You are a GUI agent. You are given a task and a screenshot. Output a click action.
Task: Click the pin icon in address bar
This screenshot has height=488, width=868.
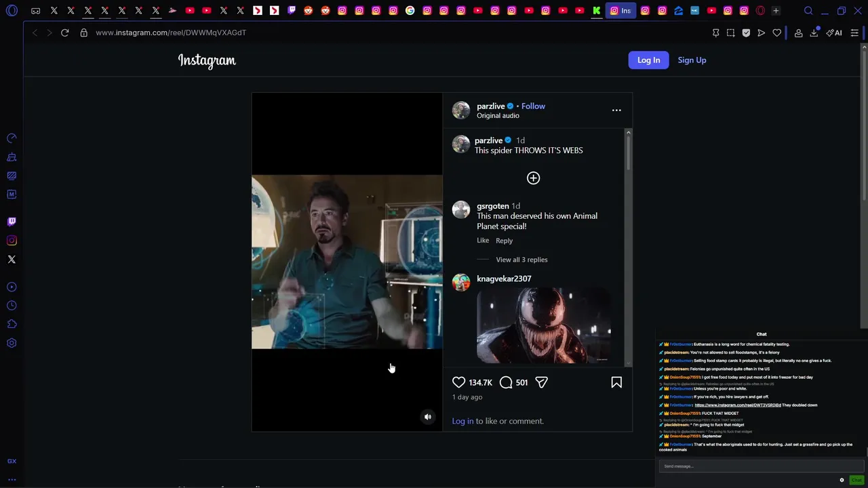[715, 33]
